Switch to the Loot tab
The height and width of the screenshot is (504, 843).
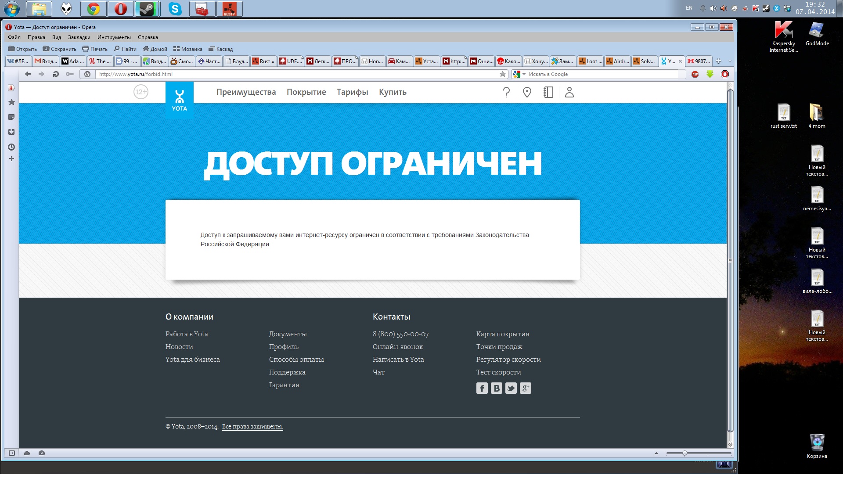pos(590,61)
